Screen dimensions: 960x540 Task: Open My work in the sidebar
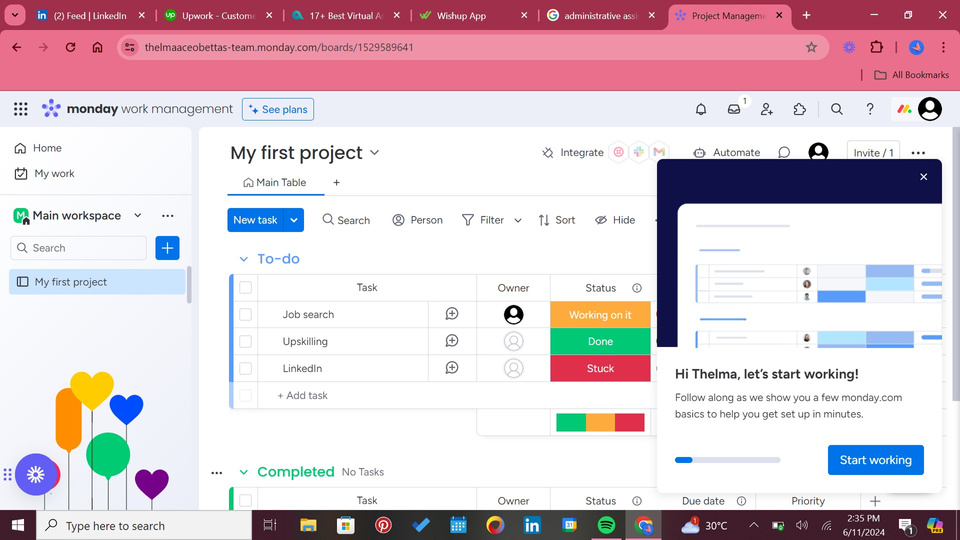[x=54, y=173]
